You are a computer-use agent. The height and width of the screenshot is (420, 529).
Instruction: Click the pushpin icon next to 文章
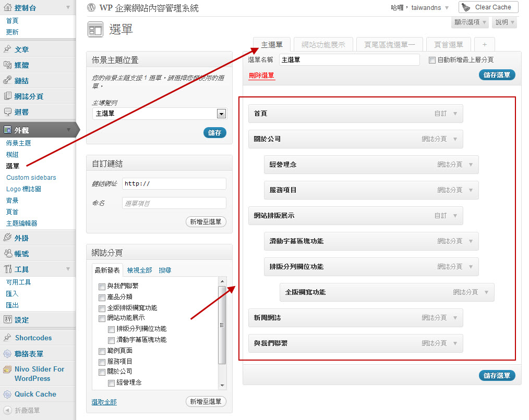pos(7,49)
